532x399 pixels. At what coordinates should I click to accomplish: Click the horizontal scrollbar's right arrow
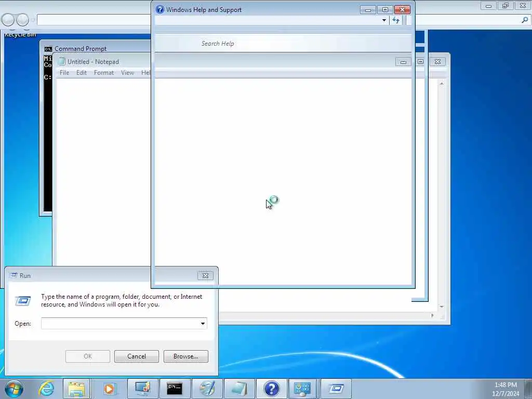click(x=432, y=315)
